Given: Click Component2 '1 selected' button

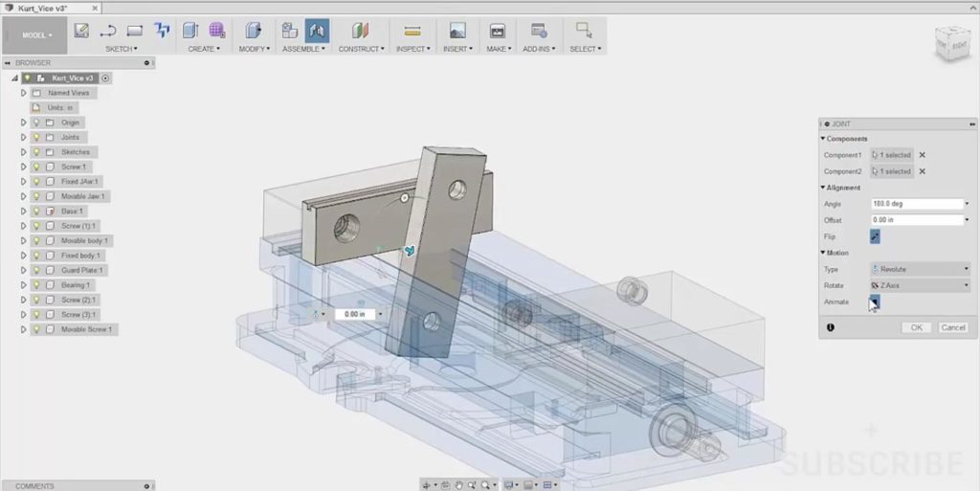Looking at the screenshot, I should (x=892, y=171).
